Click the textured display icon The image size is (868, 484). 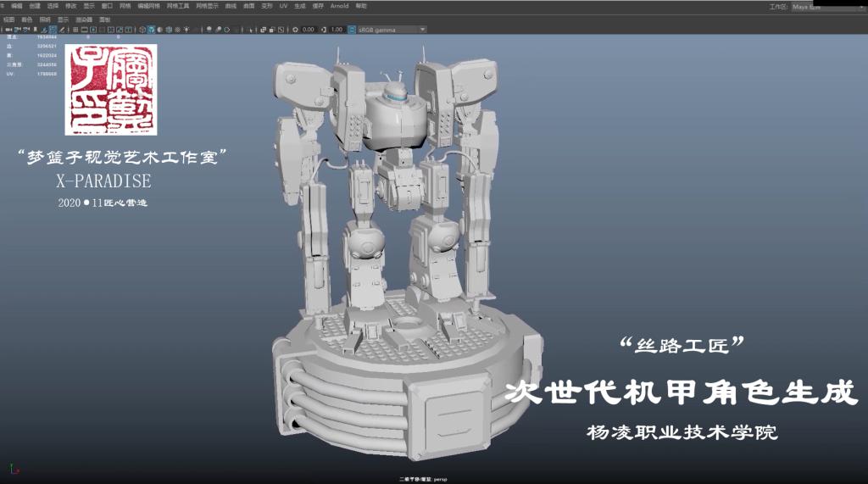click(177, 30)
